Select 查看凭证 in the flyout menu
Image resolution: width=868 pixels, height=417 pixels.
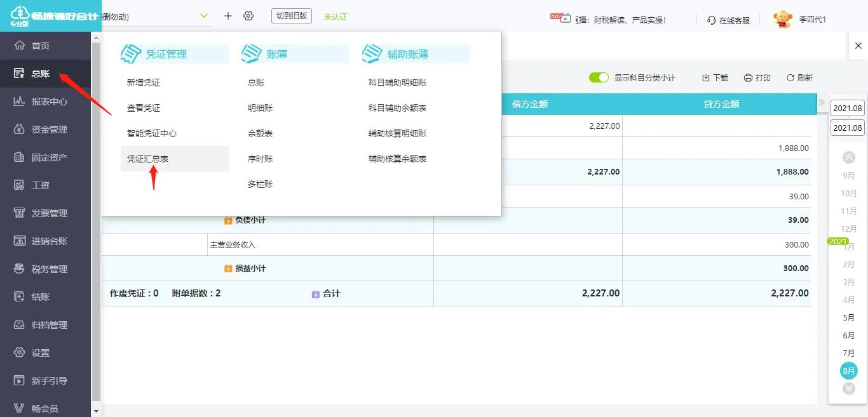175,108
